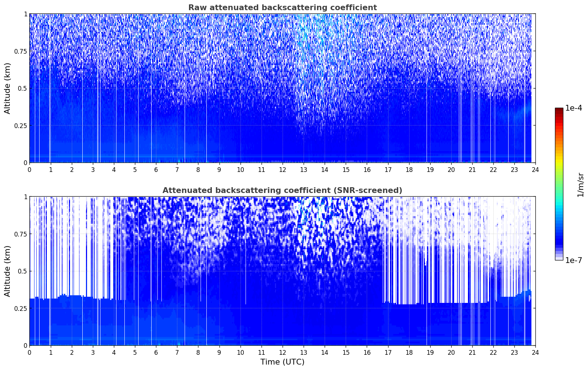Click hour '18' tick under top plot
Image resolution: width=588 pixels, height=370 pixels.
[x=409, y=169]
